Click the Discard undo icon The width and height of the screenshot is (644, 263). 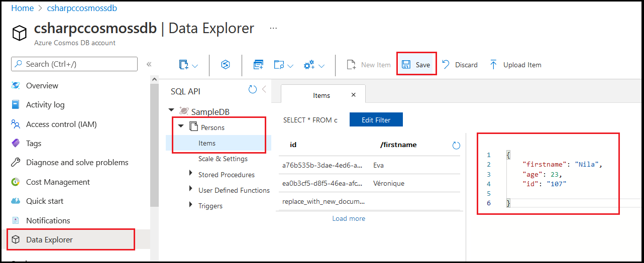point(446,64)
